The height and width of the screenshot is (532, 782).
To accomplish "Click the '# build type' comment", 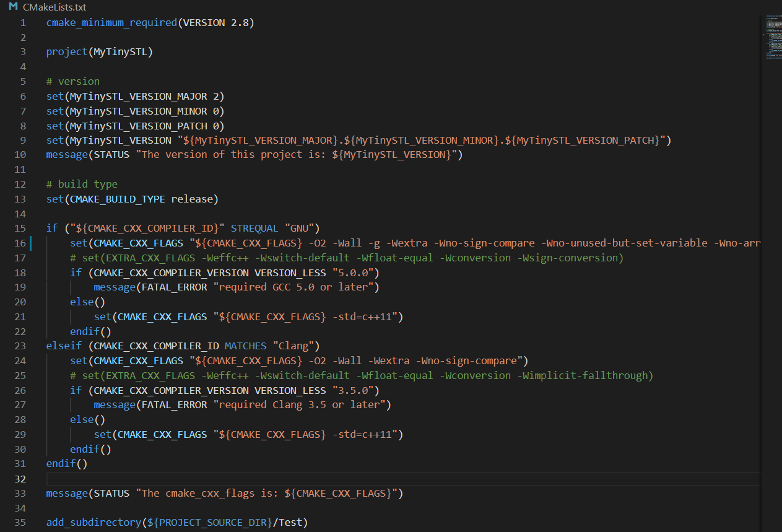I will (82, 185).
